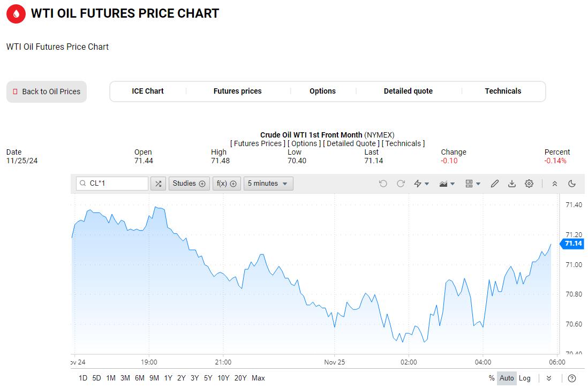Open the events lightning bolt menu

pyautogui.click(x=421, y=184)
